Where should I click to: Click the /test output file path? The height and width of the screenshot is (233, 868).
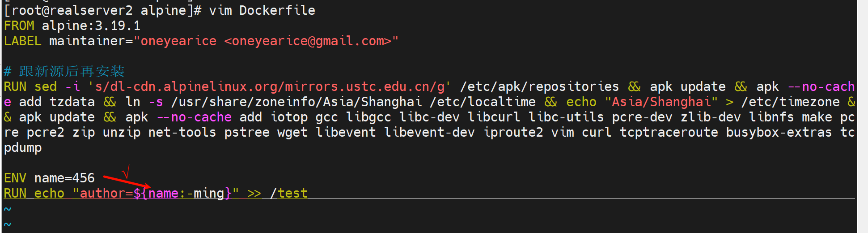pos(288,193)
